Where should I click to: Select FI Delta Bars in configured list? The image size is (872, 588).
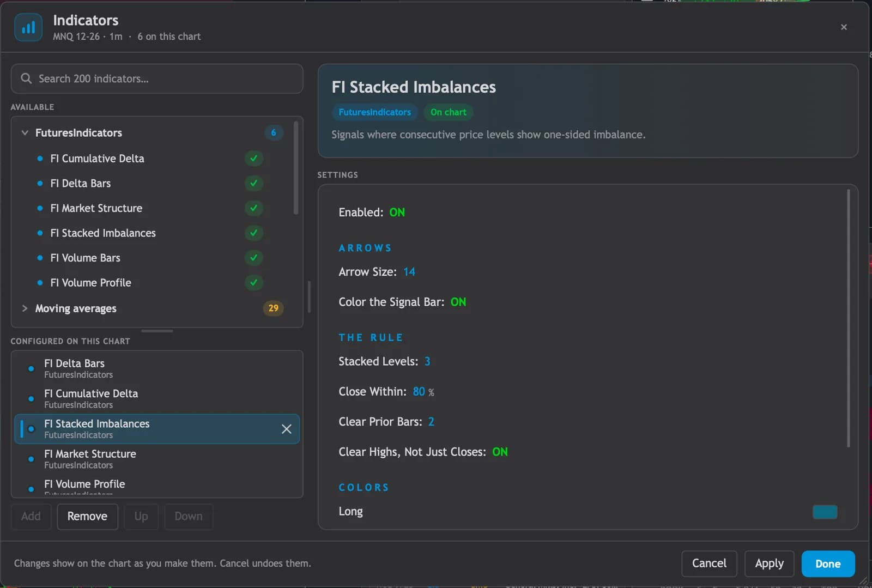pyautogui.click(x=157, y=368)
